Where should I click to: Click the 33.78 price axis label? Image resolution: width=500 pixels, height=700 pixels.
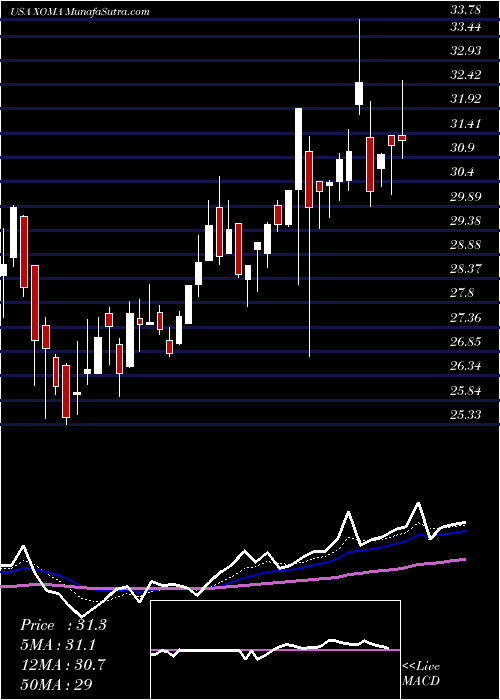pos(465,9)
